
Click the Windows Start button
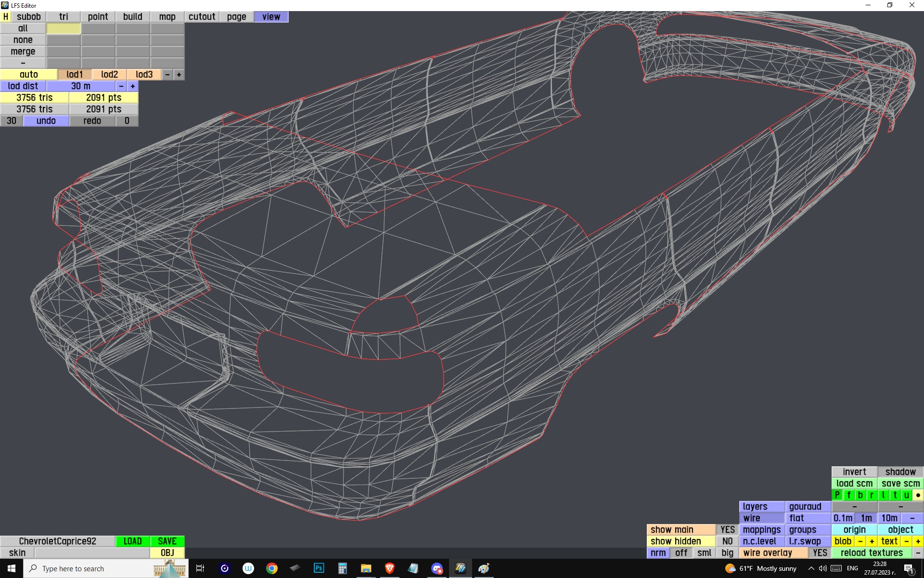point(12,568)
